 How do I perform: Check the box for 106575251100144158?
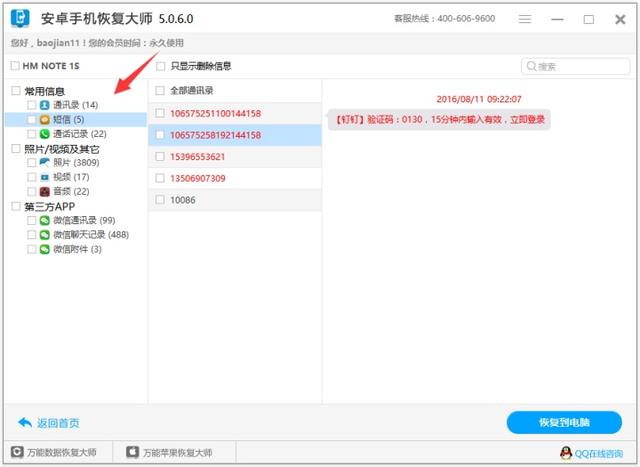[x=160, y=113]
